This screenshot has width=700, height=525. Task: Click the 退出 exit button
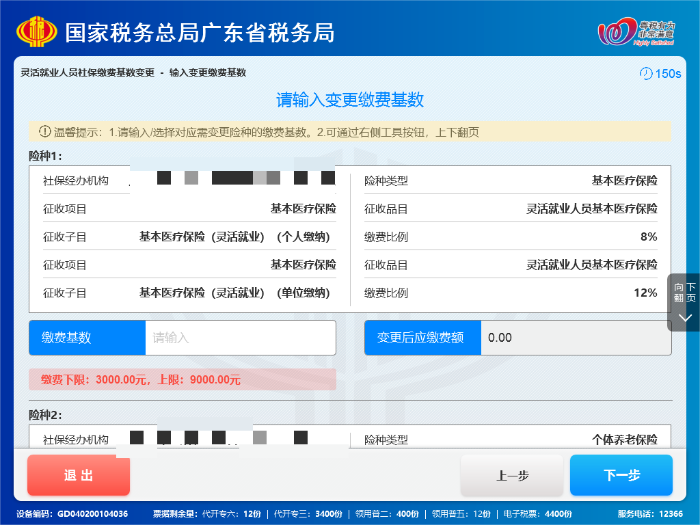(x=79, y=475)
